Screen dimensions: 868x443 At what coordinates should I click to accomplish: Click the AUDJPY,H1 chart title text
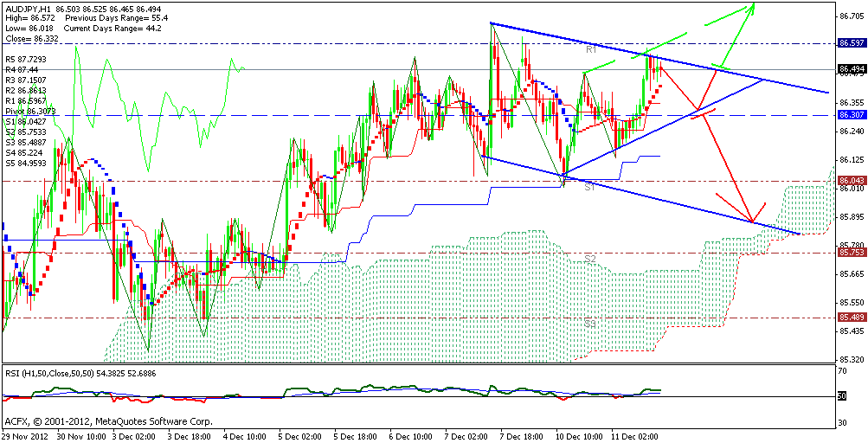[26, 10]
